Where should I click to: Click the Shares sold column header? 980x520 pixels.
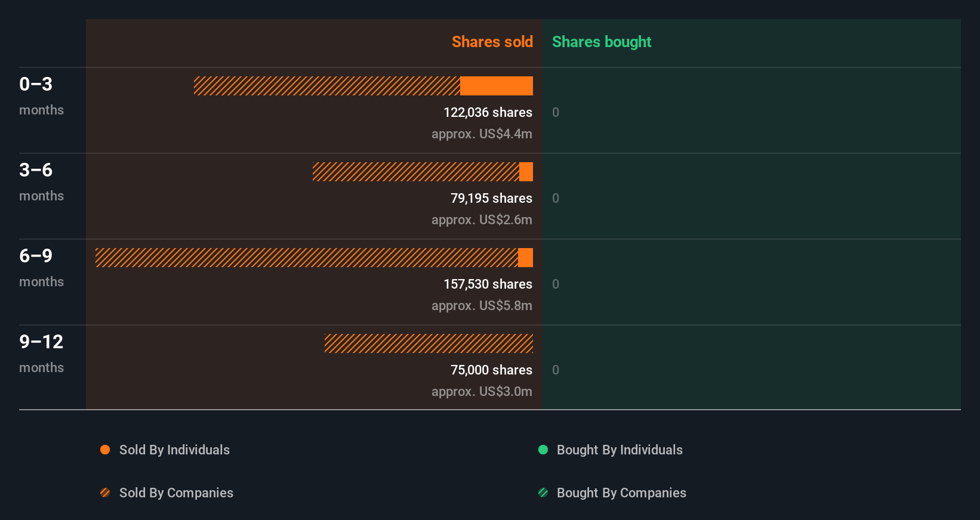tap(492, 42)
